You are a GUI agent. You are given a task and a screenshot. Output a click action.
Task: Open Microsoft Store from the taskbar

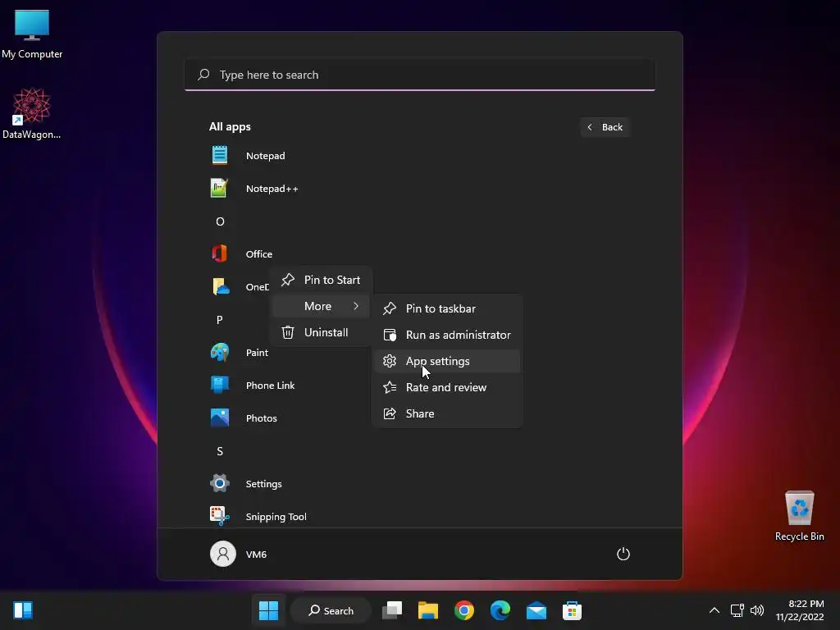click(x=572, y=610)
